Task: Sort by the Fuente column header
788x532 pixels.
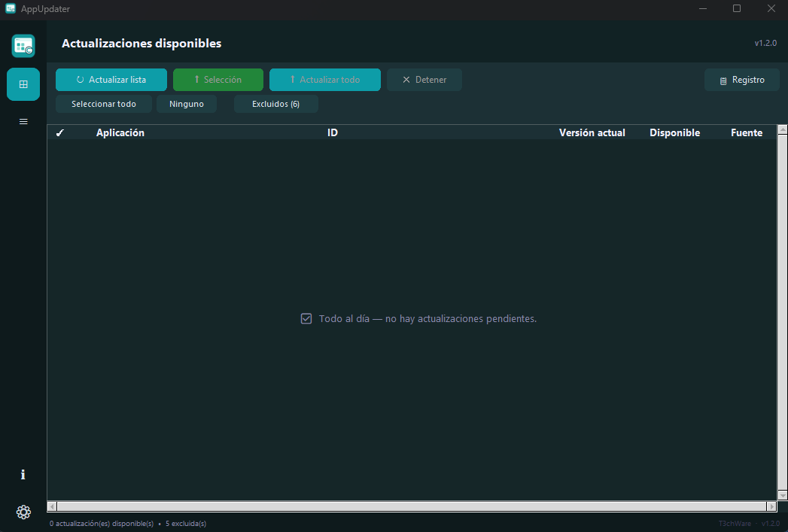Action: click(x=747, y=132)
